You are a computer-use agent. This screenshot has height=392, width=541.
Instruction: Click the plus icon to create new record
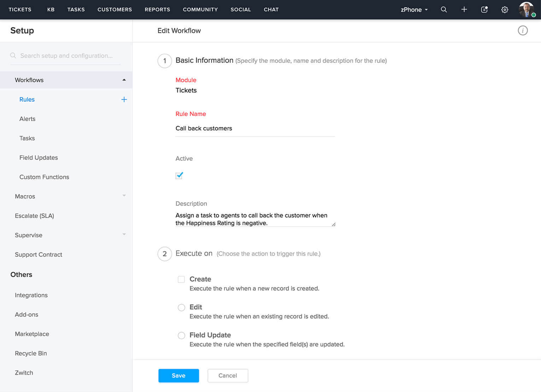tap(464, 10)
